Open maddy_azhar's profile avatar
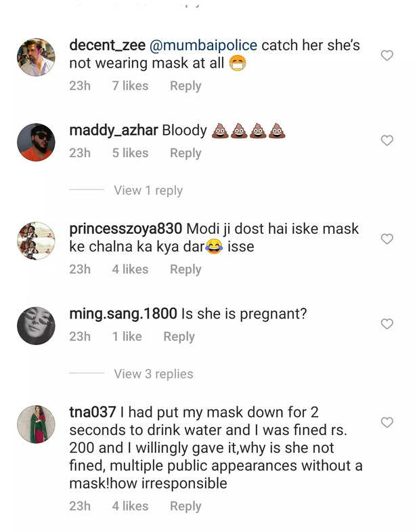Viewport: 417px width, 532px height. 36,142
